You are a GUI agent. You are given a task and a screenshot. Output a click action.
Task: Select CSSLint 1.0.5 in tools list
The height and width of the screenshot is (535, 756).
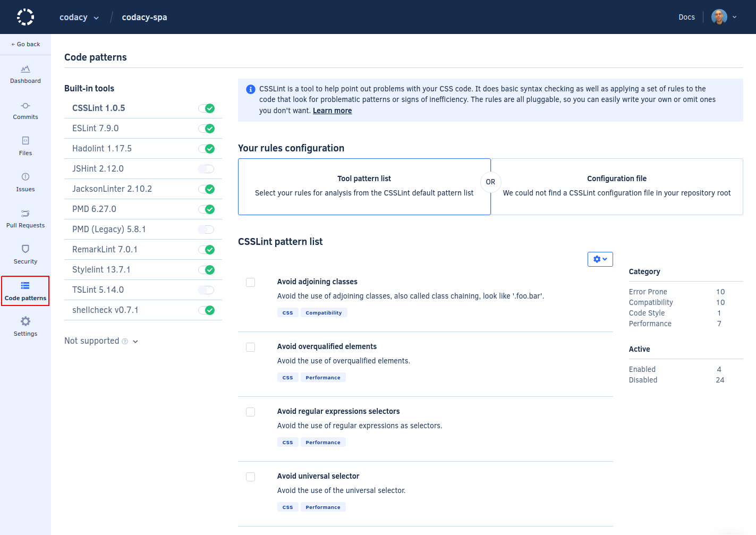[99, 108]
